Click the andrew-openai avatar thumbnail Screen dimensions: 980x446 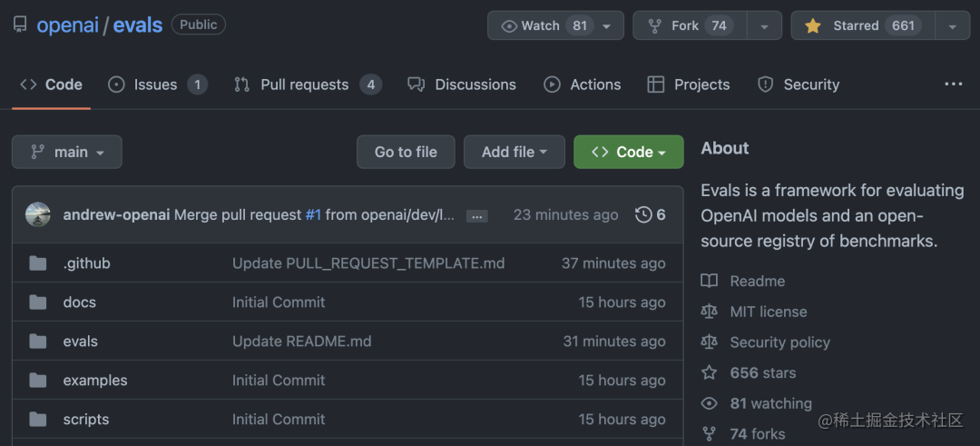38,214
